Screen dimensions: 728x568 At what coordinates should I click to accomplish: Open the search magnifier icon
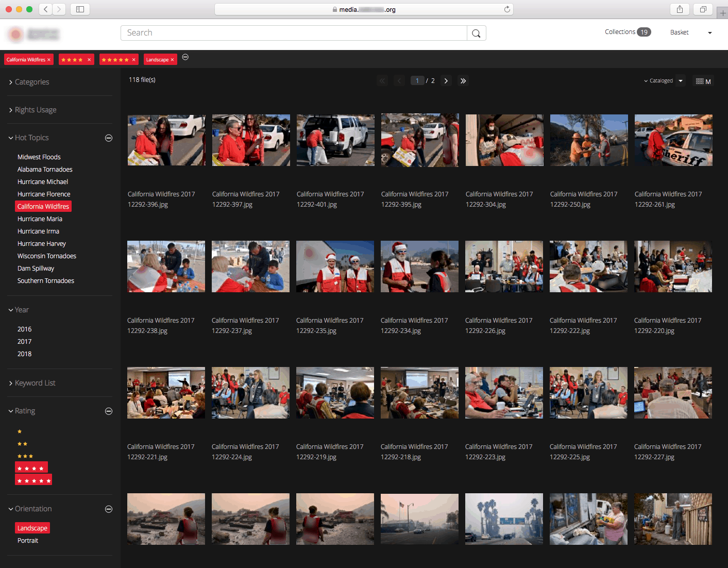[x=476, y=32]
